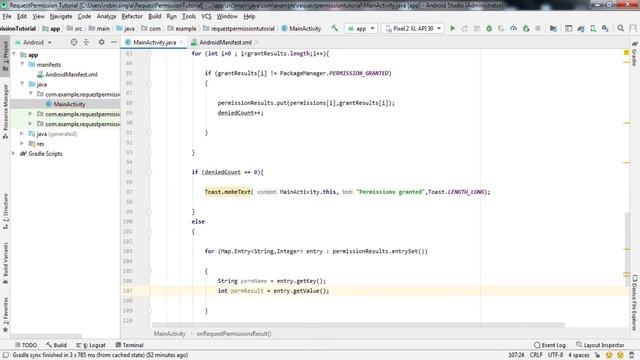Click MainActivity breadcrumb in editor footer
This screenshot has width=640, height=360.
(169, 333)
